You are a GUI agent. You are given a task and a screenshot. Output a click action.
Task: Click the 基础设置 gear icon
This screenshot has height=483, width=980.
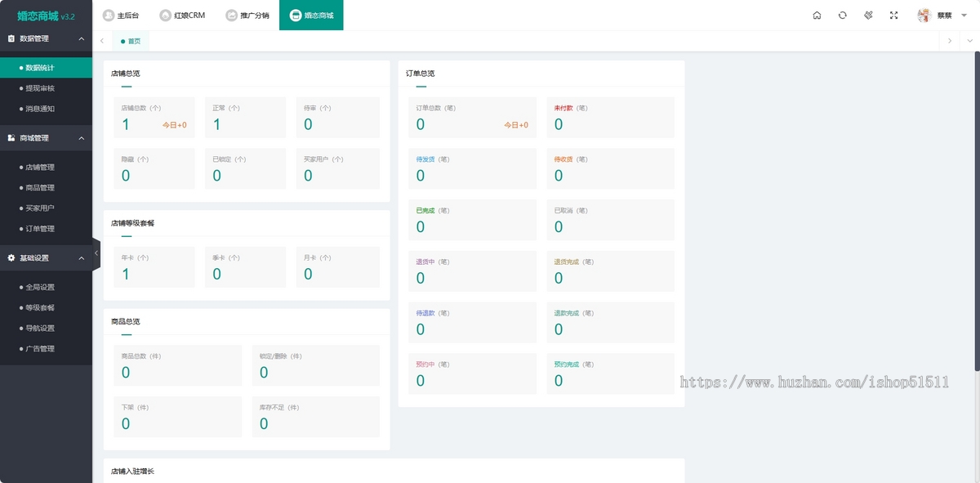(x=11, y=257)
